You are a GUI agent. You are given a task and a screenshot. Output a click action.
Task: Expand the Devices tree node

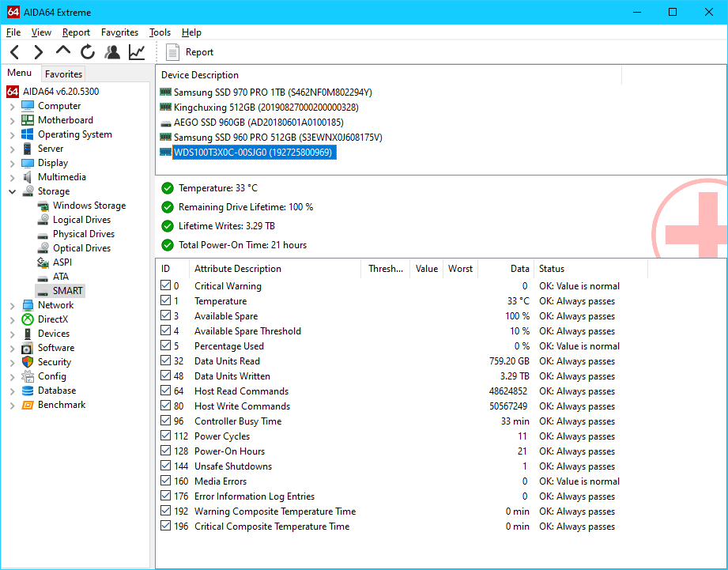[13, 334]
